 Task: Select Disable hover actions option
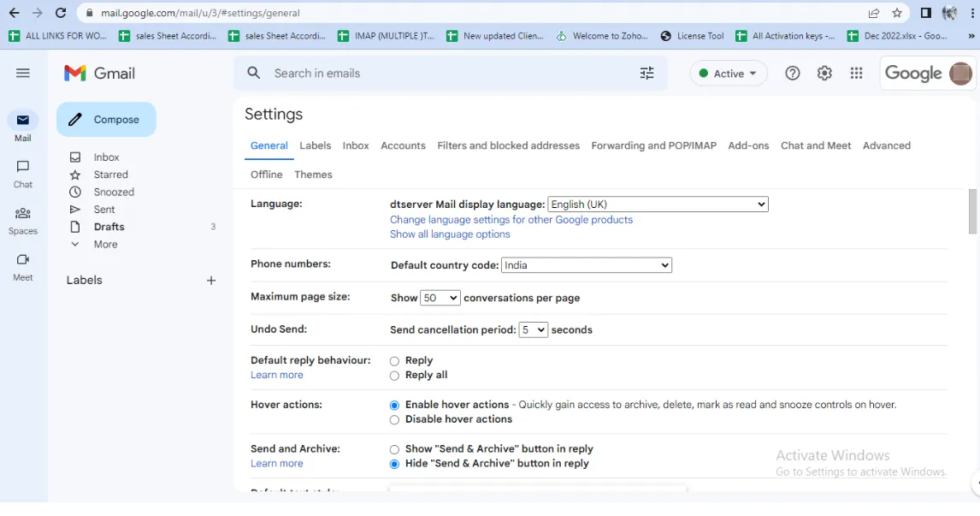pos(394,420)
